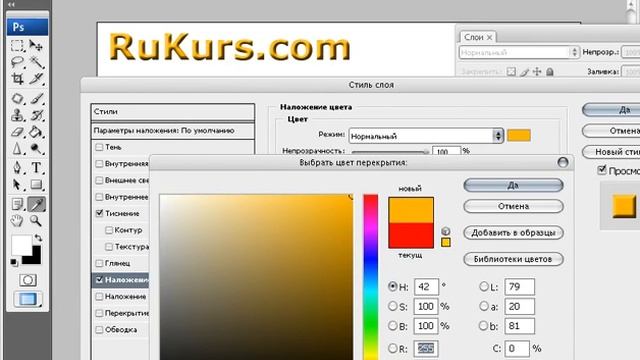Click Да in the color picker

coord(513,185)
